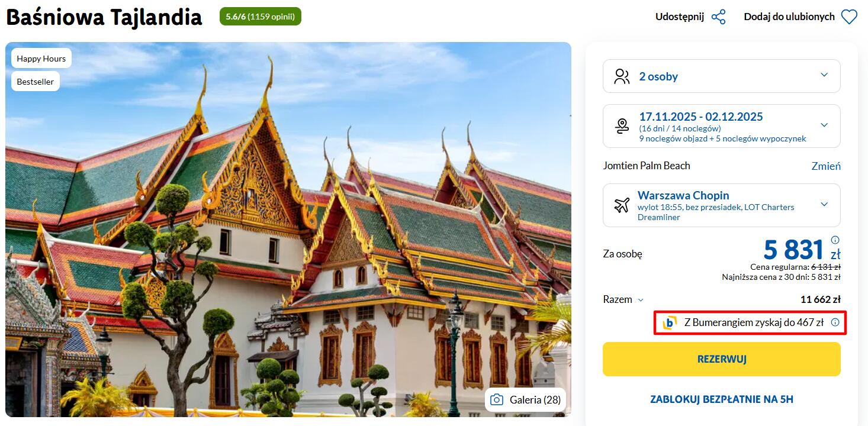Click the route pin icon in the date field

pos(622,126)
